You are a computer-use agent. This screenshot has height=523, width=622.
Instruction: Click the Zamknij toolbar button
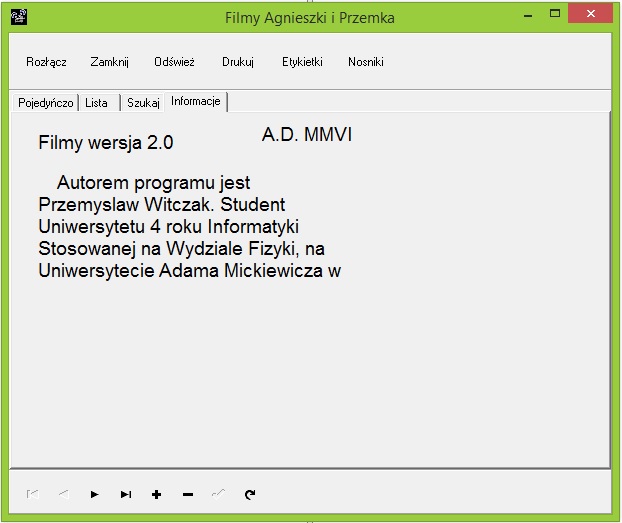click(110, 62)
